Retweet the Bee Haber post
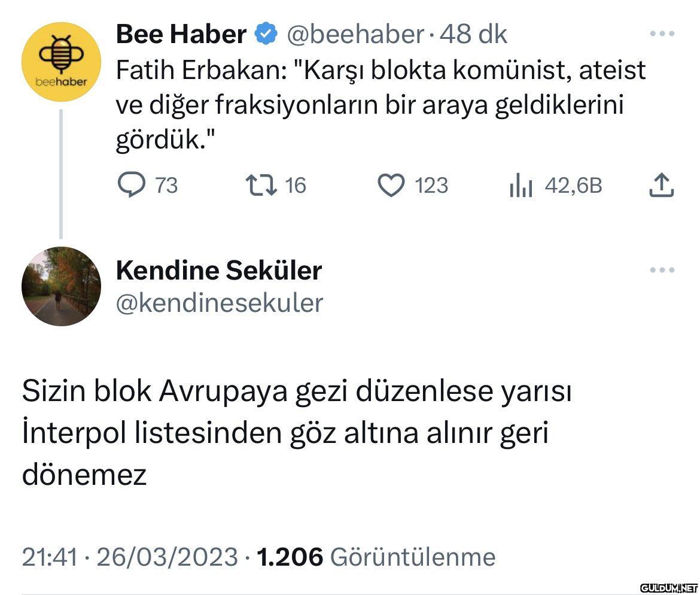This screenshot has width=700, height=595. [x=262, y=185]
